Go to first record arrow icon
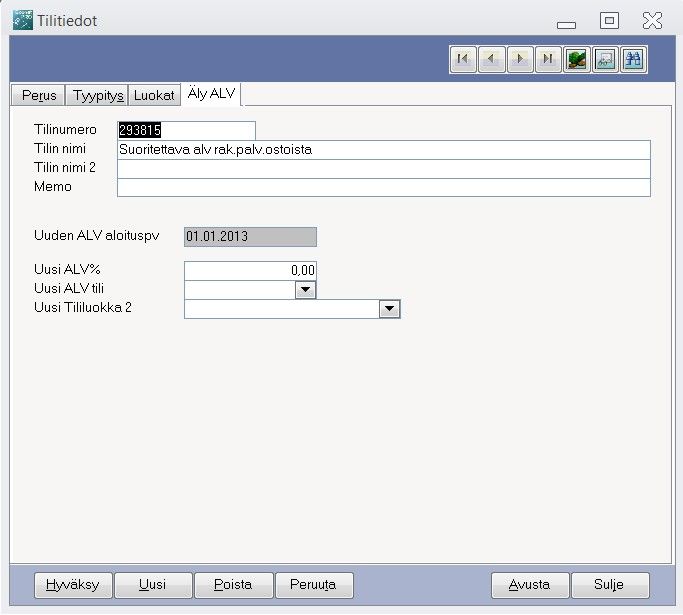The image size is (683, 615). tap(463, 59)
